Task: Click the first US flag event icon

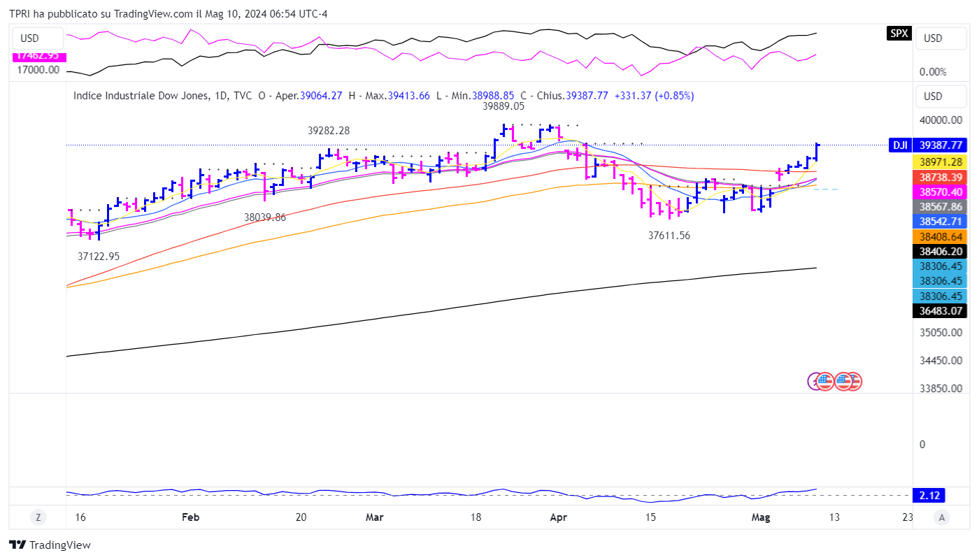Action: click(825, 381)
